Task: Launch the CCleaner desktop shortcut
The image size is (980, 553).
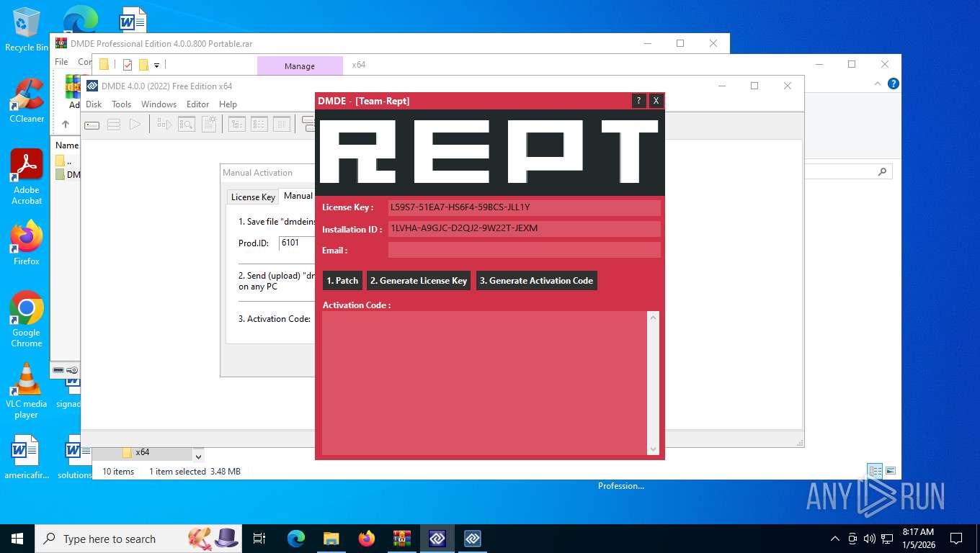Action: [x=26, y=101]
